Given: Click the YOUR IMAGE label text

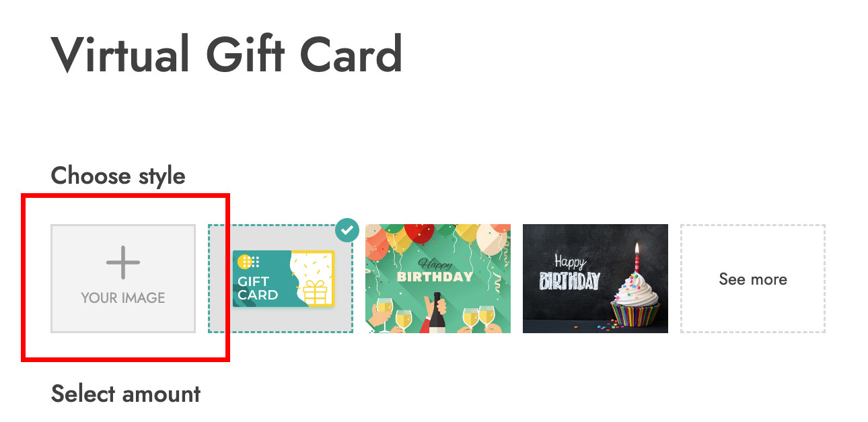Looking at the screenshot, I should pyautogui.click(x=123, y=297).
